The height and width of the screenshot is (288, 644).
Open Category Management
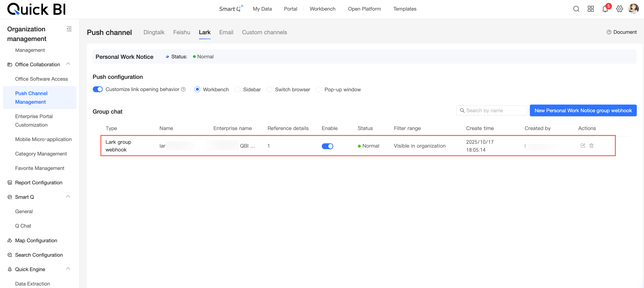click(x=41, y=154)
